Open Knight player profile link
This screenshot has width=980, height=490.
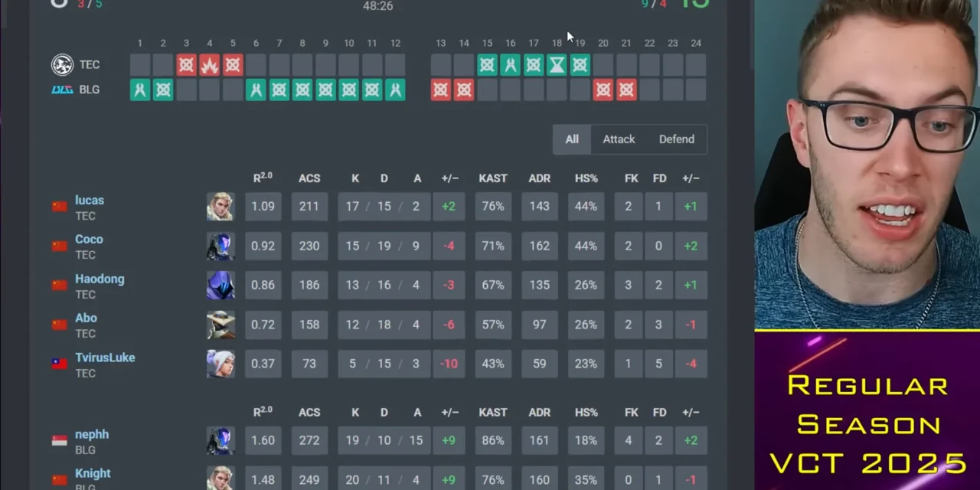pyautogui.click(x=93, y=474)
